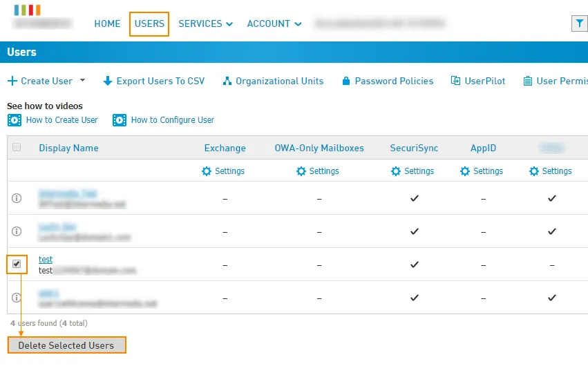Open the ACCOUNT menu dropdown
The width and height of the screenshot is (588, 366).
point(274,23)
